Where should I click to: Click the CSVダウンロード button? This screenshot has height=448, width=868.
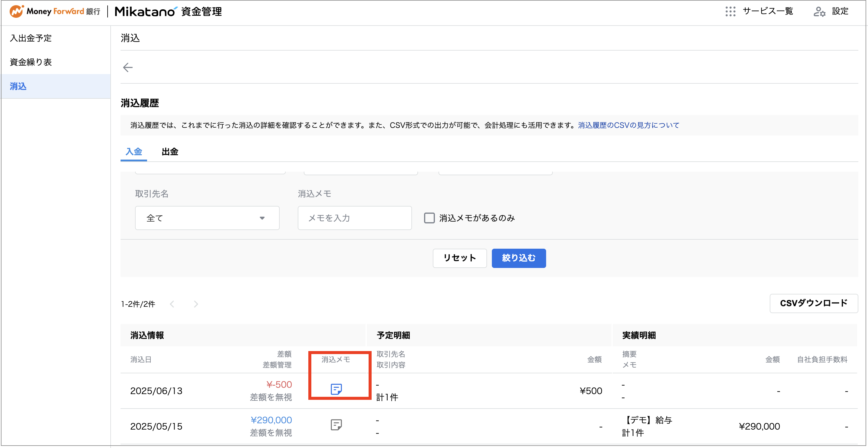814,303
